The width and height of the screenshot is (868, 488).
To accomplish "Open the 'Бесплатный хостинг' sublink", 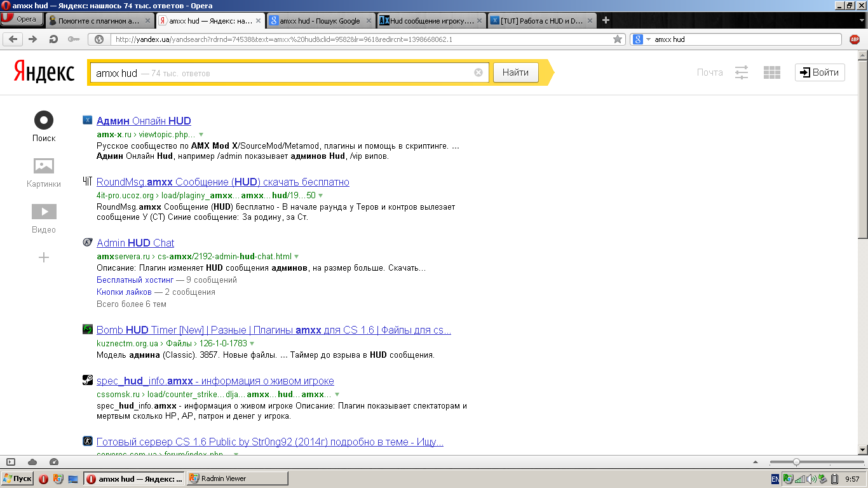I will [135, 280].
